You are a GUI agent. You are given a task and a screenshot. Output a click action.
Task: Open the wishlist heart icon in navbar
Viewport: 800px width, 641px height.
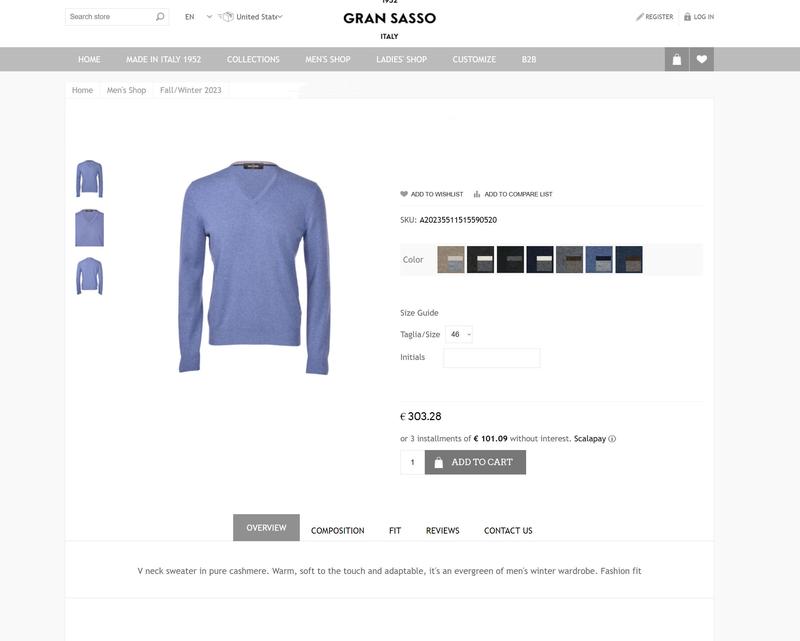pos(702,59)
